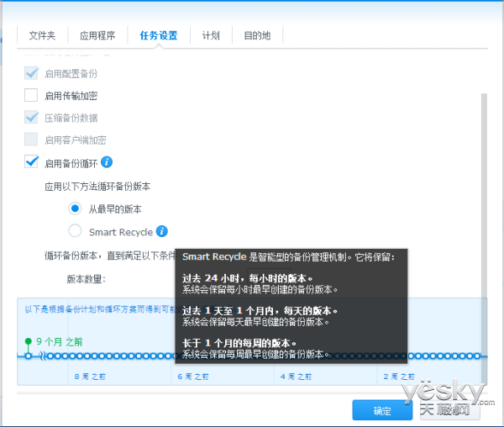This screenshot has height=427, width=504.
Task: Click the 启用配置备份 checkbox
Action: tap(31, 74)
